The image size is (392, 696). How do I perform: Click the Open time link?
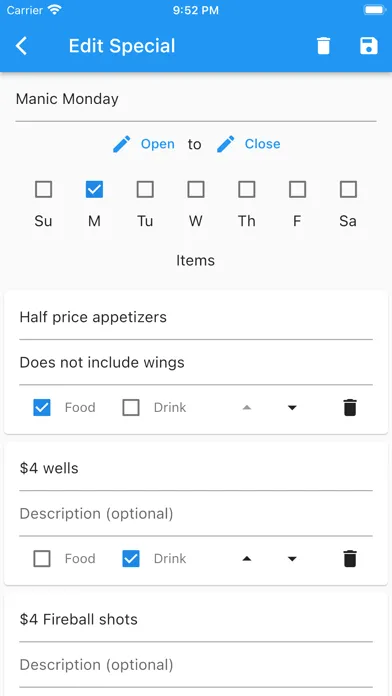158,144
